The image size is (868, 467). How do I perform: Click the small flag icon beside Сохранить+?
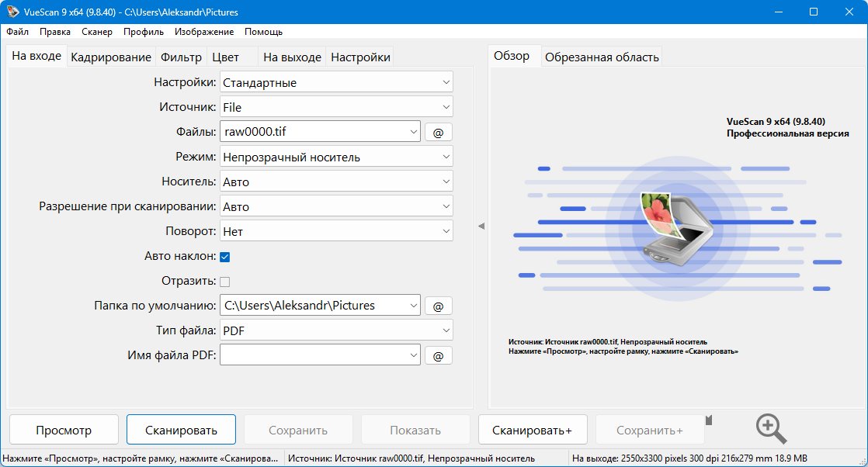pos(709,420)
